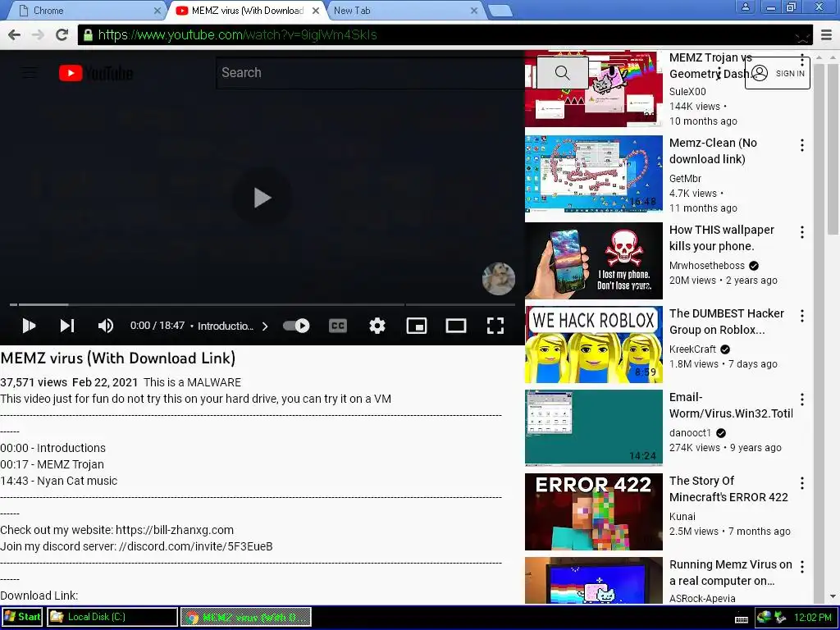The width and height of the screenshot is (840, 630).
Task: Open The Story Of Minecraft's ERROR 422 title
Action: [728, 489]
